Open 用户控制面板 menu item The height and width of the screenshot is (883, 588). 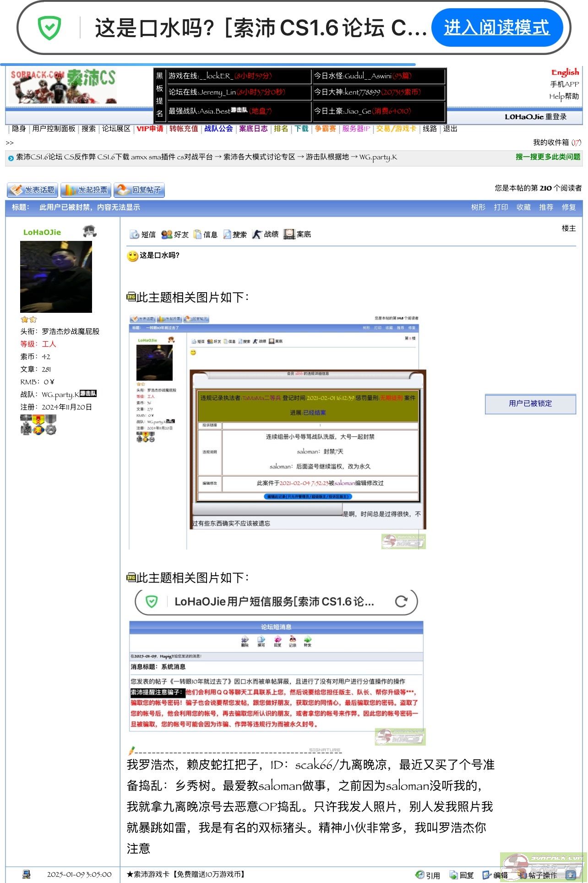(54, 129)
